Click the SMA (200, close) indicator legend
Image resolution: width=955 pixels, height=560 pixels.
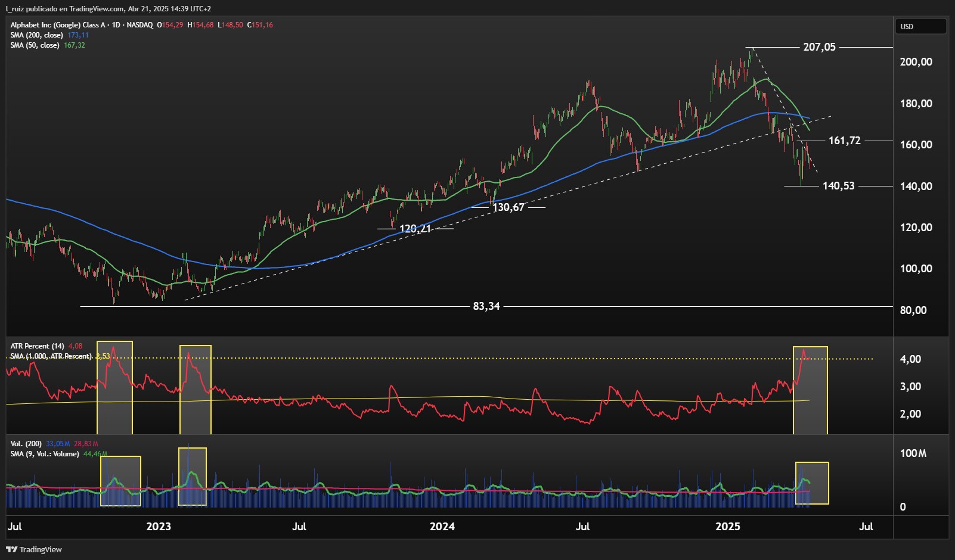36,35
